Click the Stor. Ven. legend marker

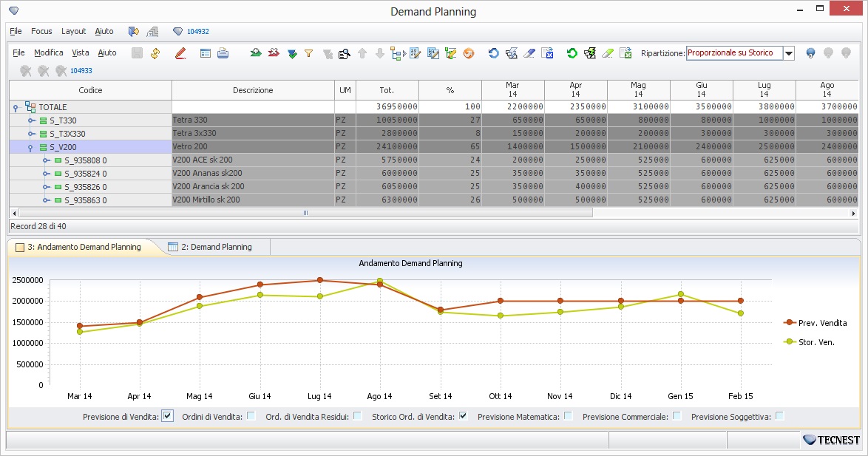click(790, 342)
